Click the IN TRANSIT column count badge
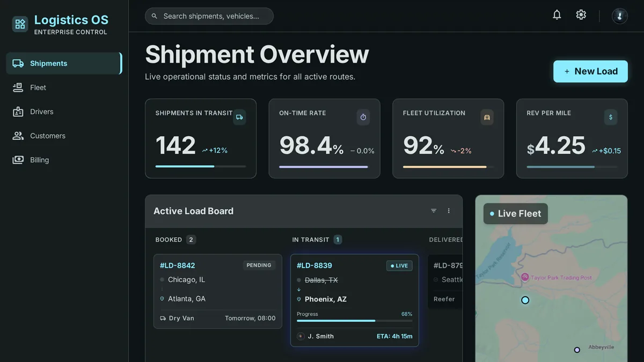Image resolution: width=644 pixels, height=362 pixels. click(x=338, y=240)
